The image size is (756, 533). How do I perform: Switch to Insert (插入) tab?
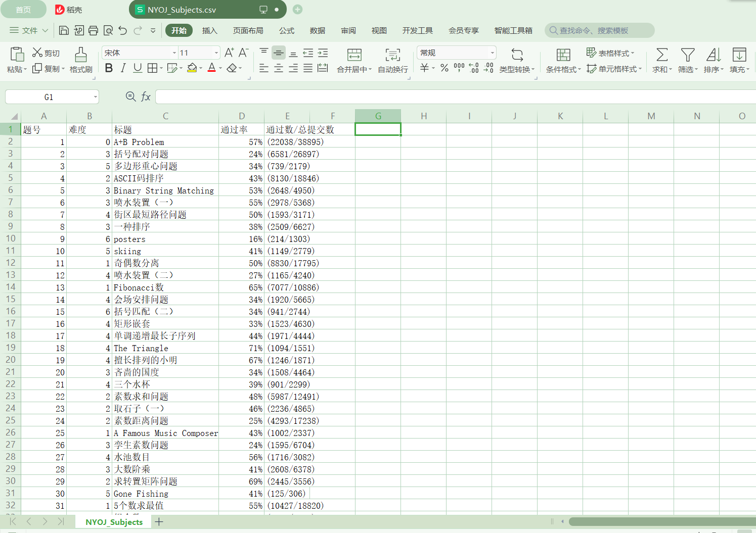[x=209, y=30]
